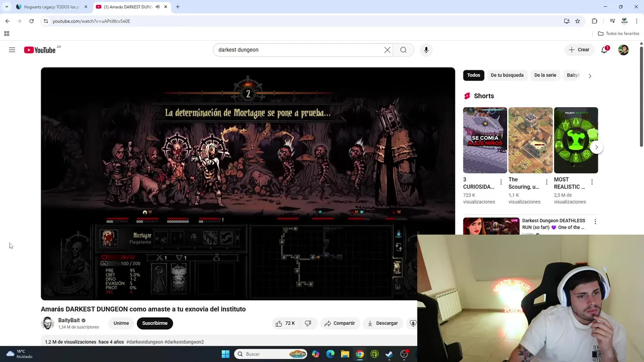The image size is (644, 362).
Task: Install app icon in the address bar
Action: pyautogui.click(x=567, y=21)
